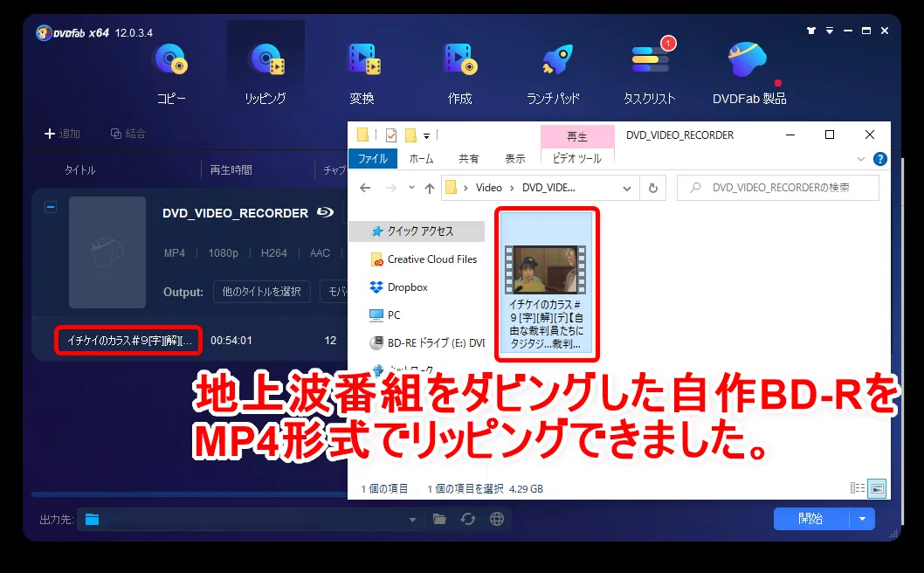Open the コピー (Copy) module
Screen dimensions: 924x573
[171, 73]
